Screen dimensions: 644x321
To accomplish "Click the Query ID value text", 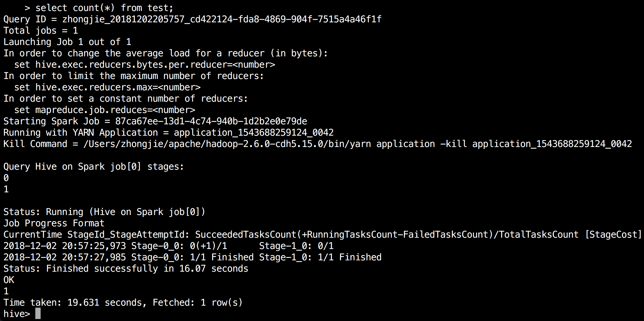I will (x=222, y=19).
